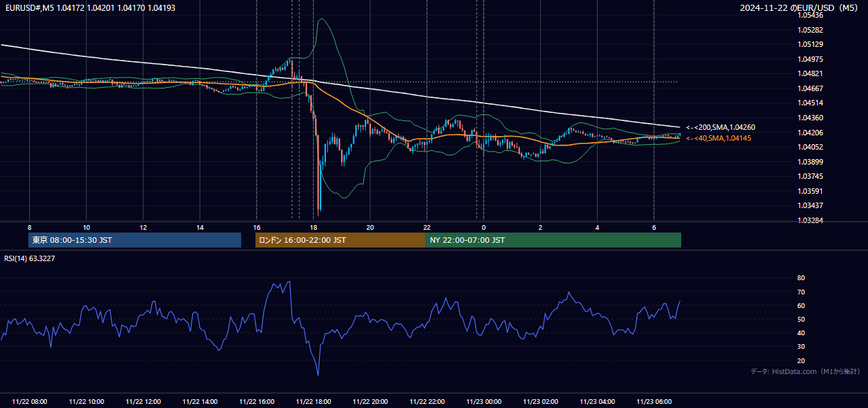This screenshot has height=408, width=868.
Task: Click the HistData.com data source credit
Action: coord(805,371)
